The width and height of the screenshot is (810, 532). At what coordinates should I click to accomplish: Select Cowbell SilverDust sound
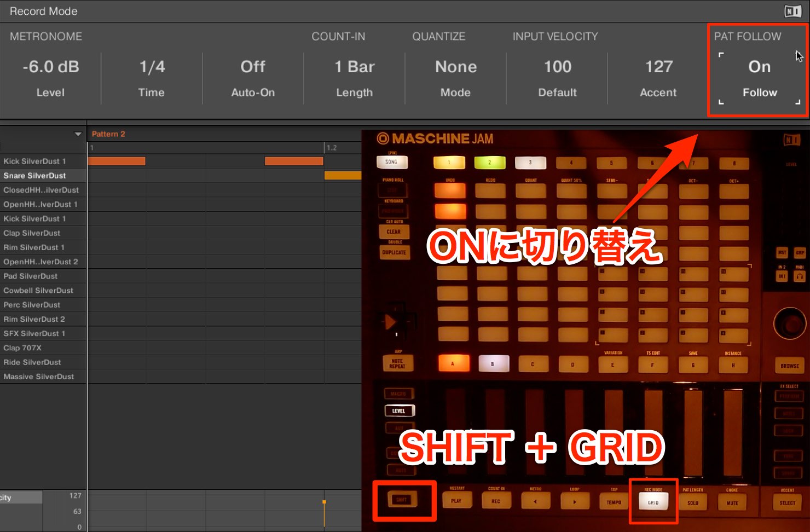tap(43, 291)
